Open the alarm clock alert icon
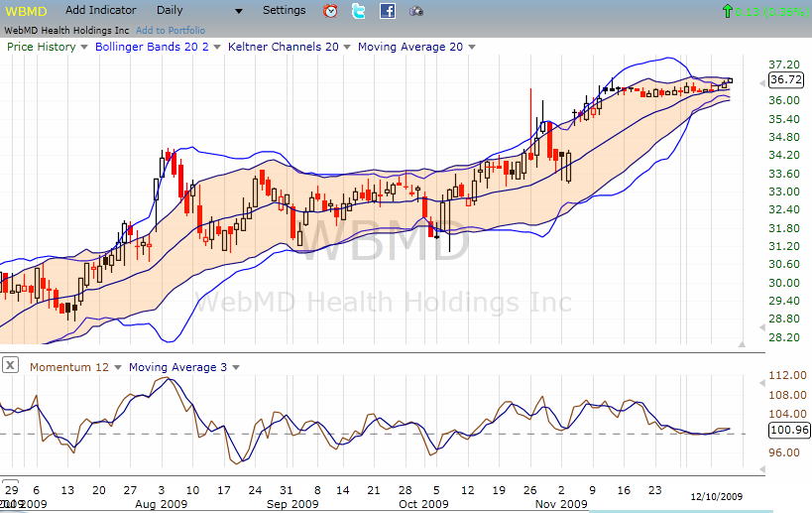Screen dimensions: 812x513 [330, 11]
